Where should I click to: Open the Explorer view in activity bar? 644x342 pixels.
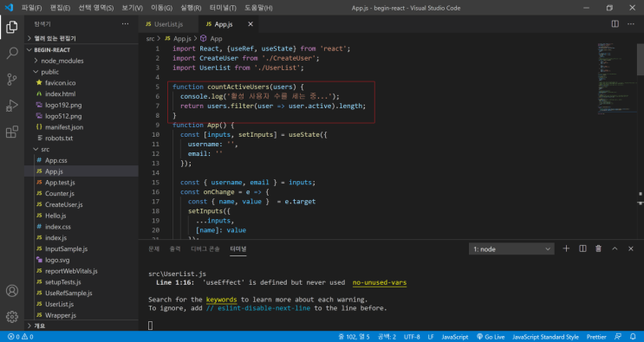point(12,28)
